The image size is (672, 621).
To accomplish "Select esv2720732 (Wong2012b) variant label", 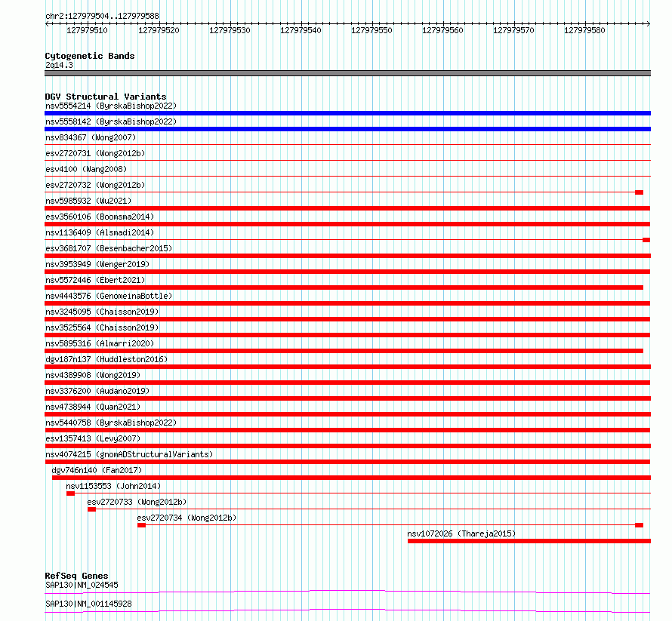I will point(95,185).
